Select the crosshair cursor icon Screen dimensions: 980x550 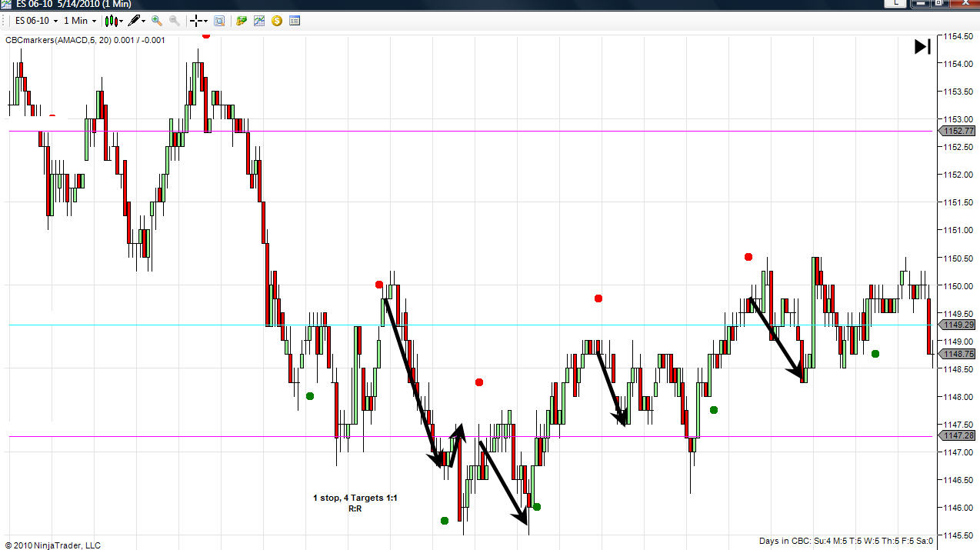click(197, 21)
